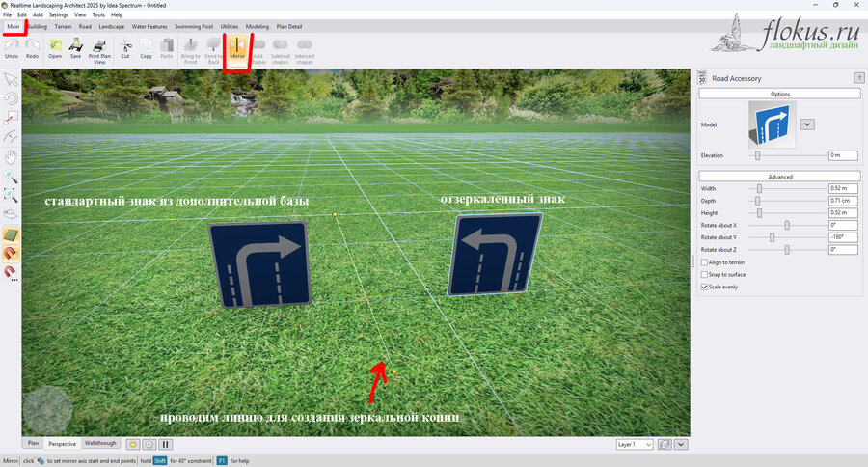Switch to the Water Features tab
Viewport: 868px width, 467px height.
[149, 27]
